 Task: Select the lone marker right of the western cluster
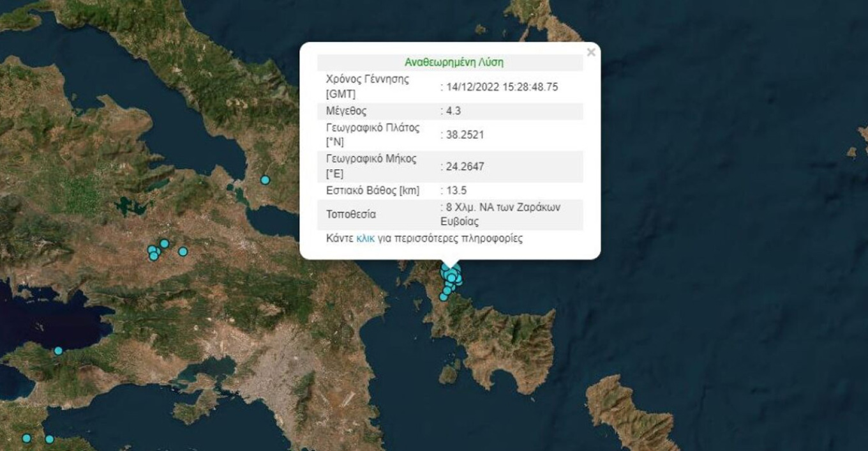click(183, 252)
